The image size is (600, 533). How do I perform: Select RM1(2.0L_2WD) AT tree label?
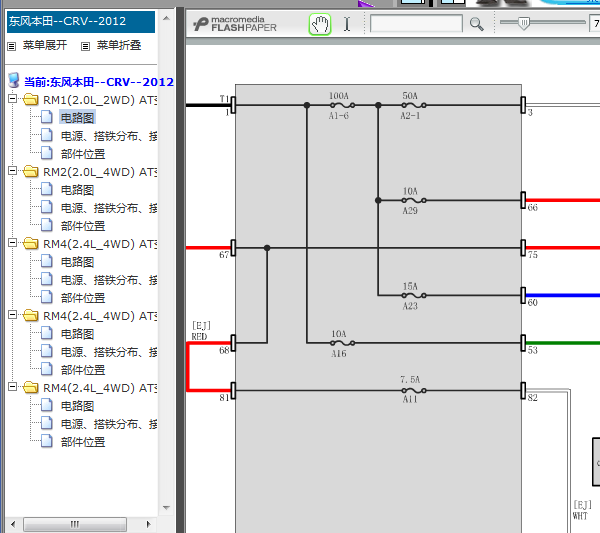tap(100, 100)
